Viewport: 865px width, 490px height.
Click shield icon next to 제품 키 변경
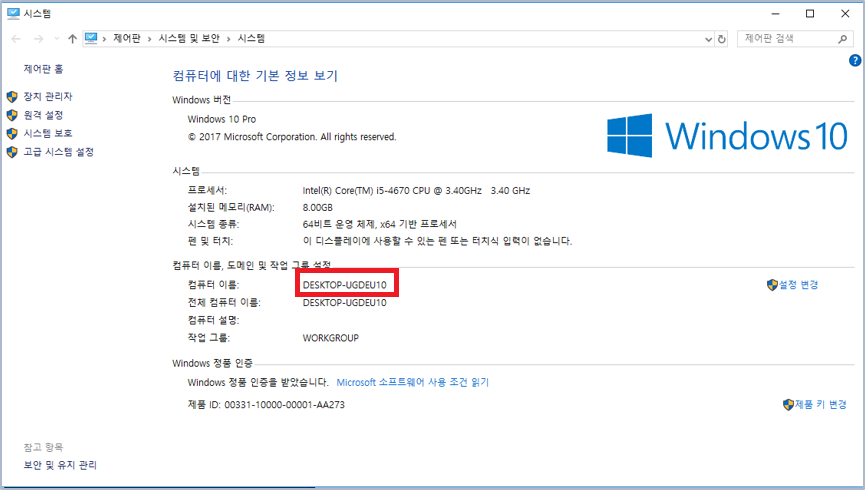(788, 404)
